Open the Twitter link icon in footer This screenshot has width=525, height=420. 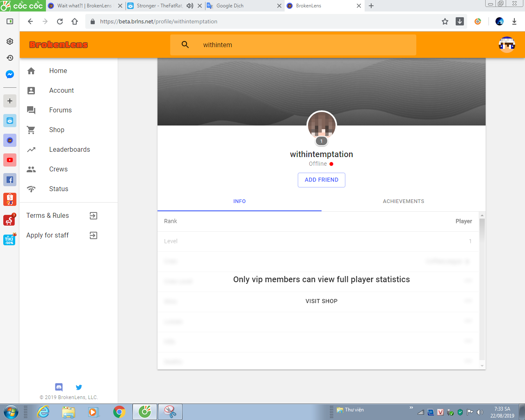(79, 387)
